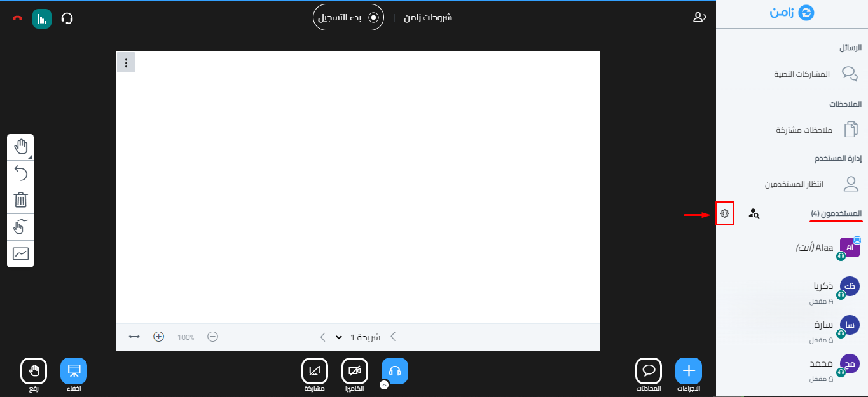This screenshot has height=397, width=868.
Task: Click the white presentation slide area
Action: point(358,187)
